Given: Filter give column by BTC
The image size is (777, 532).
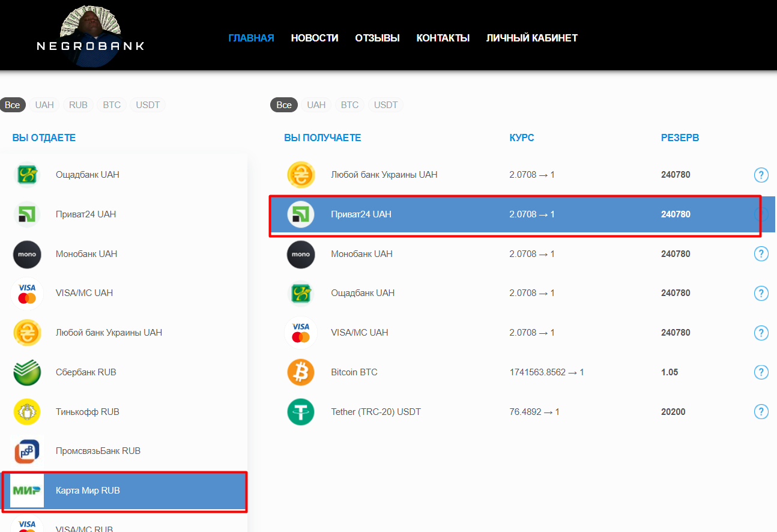Looking at the screenshot, I should [112, 105].
